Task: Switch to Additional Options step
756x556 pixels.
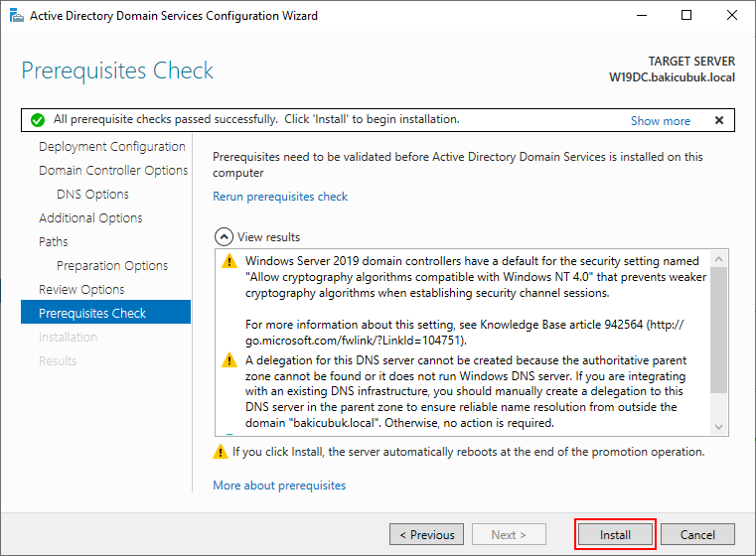Action: (90, 217)
